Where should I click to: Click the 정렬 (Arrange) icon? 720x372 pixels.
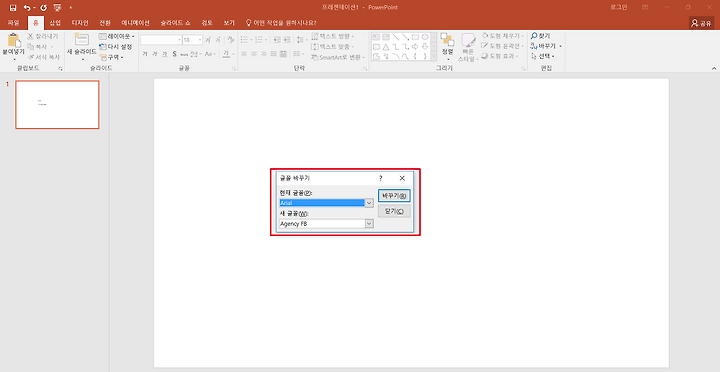click(x=447, y=39)
